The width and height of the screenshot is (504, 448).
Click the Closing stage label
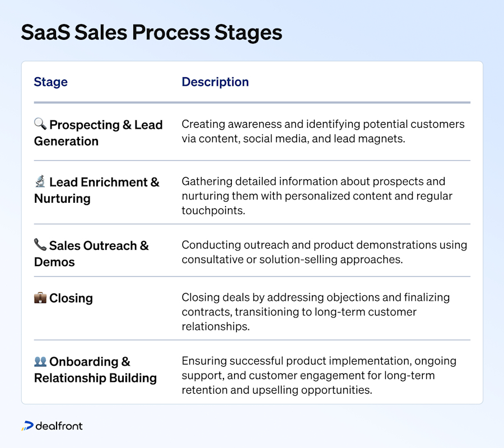(71, 298)
